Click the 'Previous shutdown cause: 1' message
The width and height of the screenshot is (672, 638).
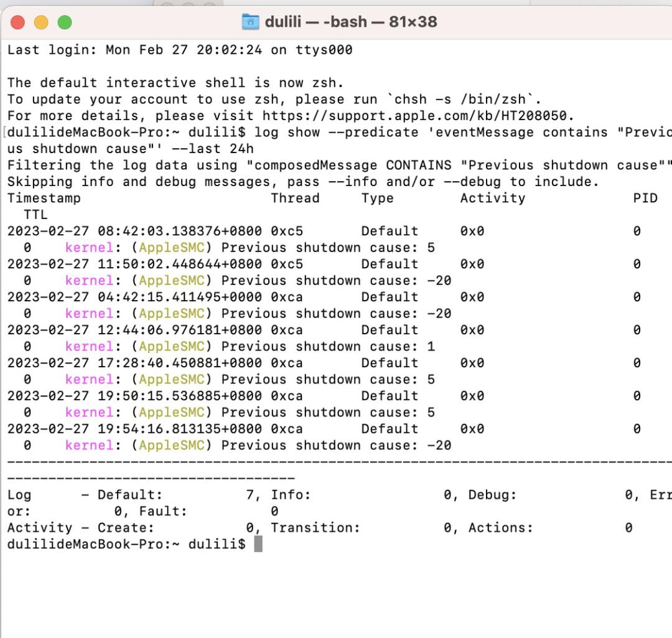328,347
